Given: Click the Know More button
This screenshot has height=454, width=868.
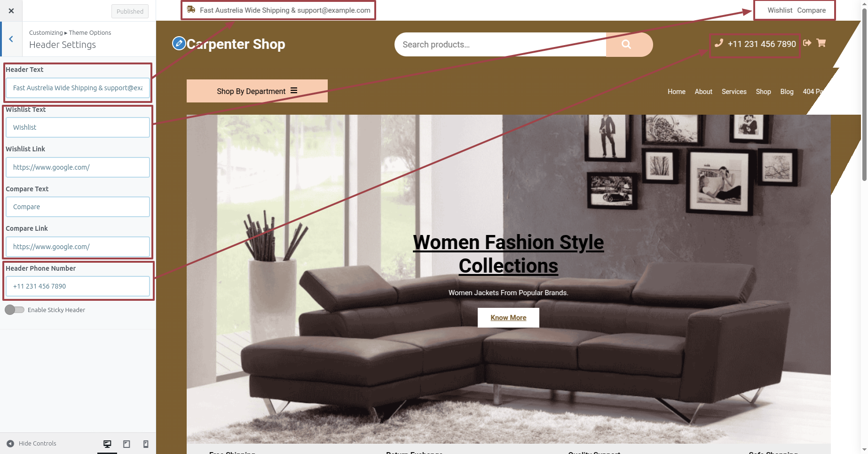Looking at the screenshot, I should 508,318.
